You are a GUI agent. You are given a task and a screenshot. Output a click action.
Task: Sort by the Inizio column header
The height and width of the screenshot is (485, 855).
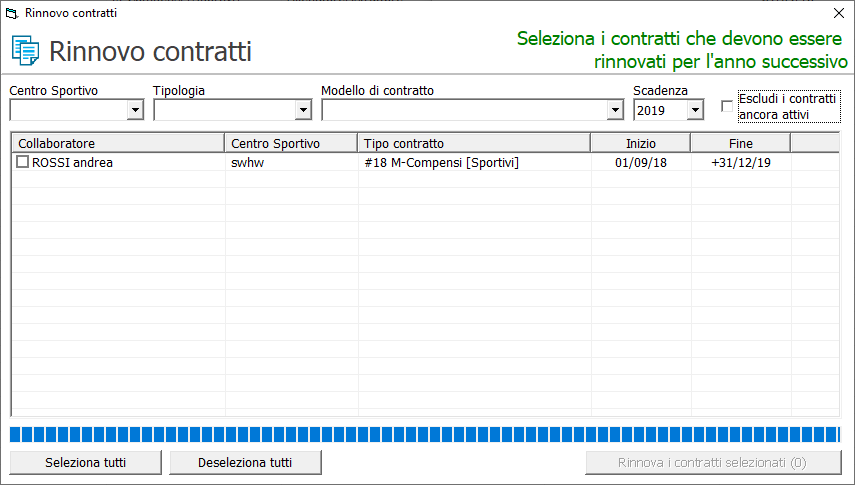point(641,143)
